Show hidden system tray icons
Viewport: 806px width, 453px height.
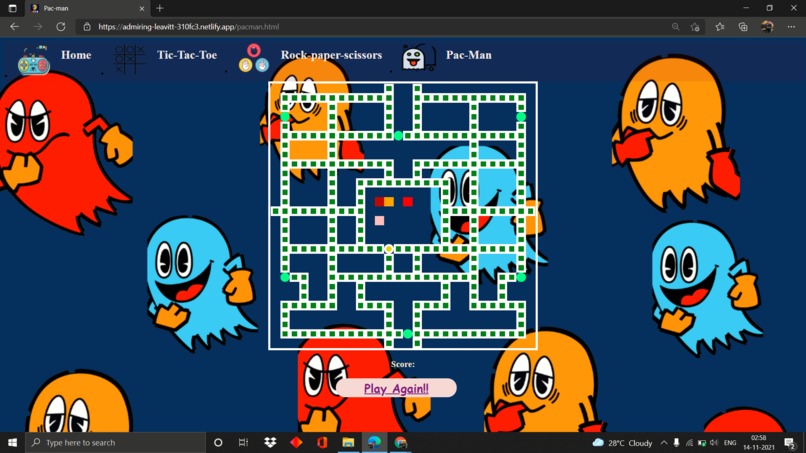[x=664, y=443]
